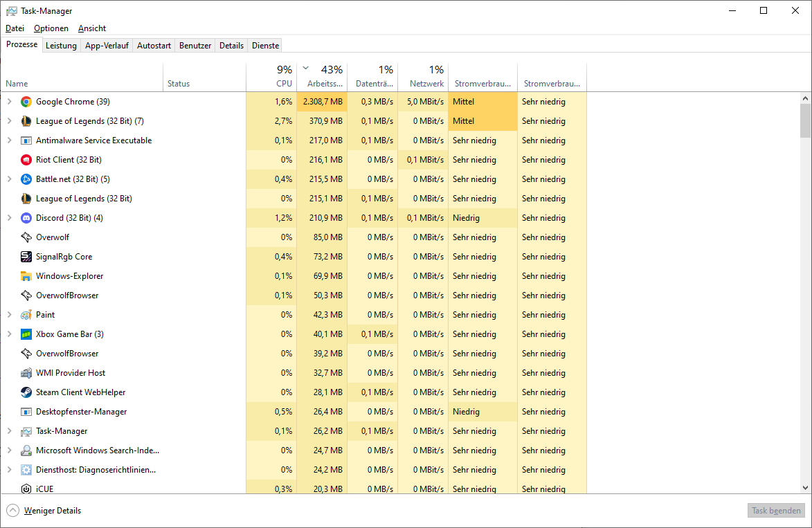Click the Mittel power cell in the Google Chrome row

tap(482, 102)
